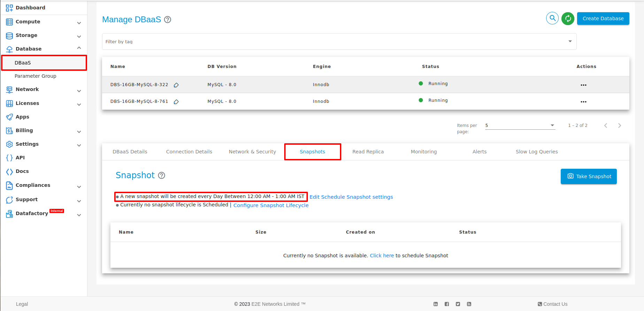Screen dimensions: 644x311
Task: Expand the Licenses menu chevron
Action: (x=79, y=105)
